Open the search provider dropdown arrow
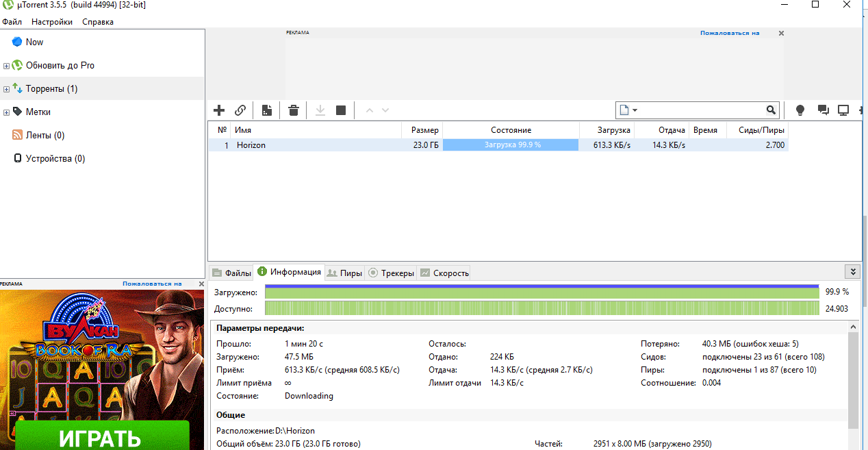The image size is (868, 450). (635, 110)
